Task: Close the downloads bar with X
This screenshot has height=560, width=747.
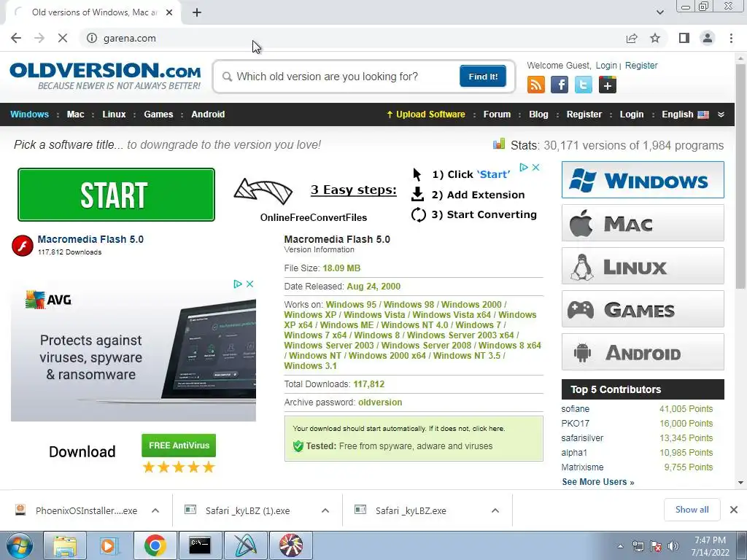Action: point(734,510)
